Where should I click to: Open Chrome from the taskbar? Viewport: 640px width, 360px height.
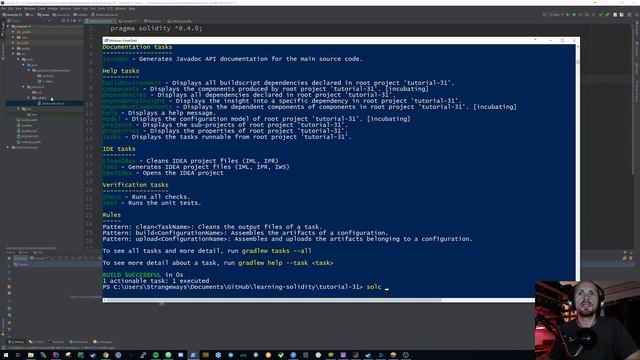106,355
